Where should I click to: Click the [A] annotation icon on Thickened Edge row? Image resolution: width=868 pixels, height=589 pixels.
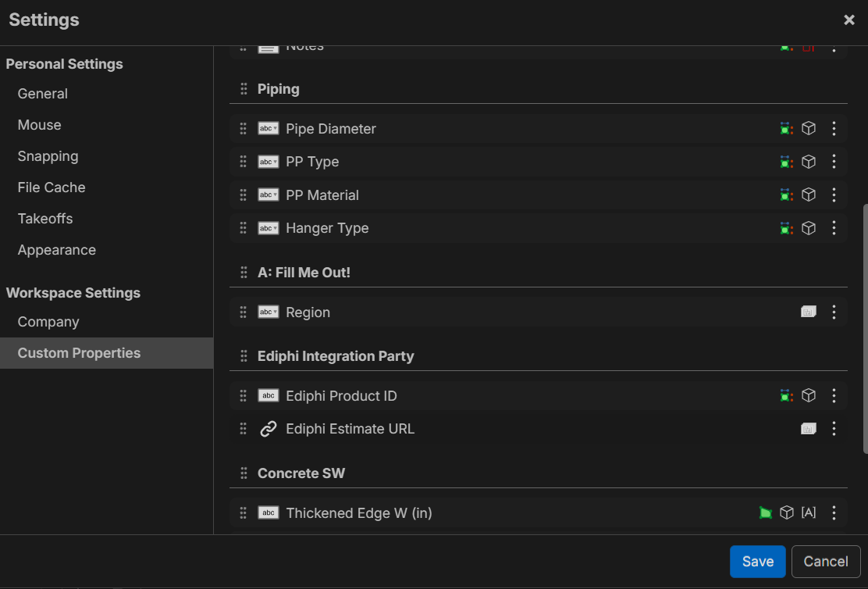tap(809, 512)
